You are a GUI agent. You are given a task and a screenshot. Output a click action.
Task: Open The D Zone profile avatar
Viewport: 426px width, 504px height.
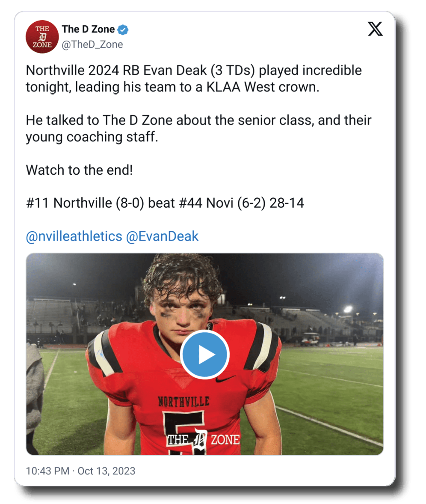coord(42,37)
